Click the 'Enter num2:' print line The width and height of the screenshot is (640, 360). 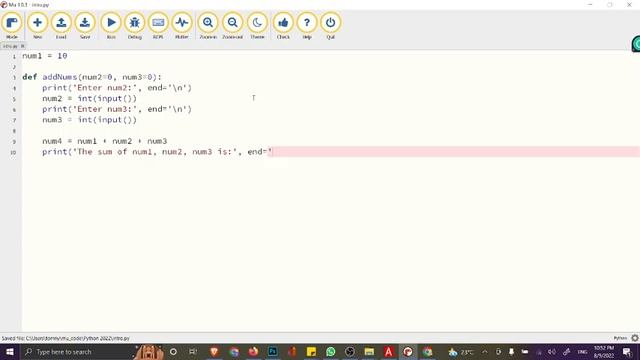(x=117, y=88)
